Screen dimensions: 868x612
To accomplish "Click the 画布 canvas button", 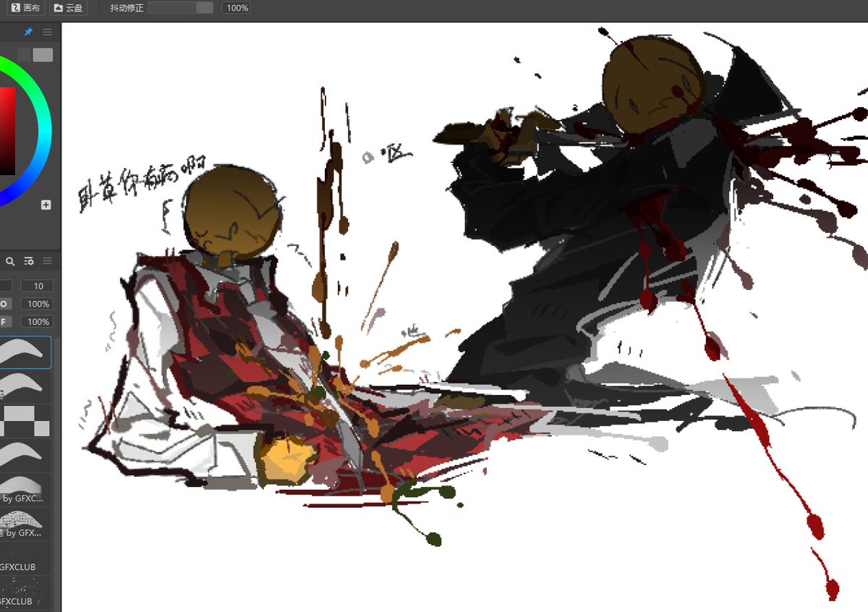I will pos(25,8).
